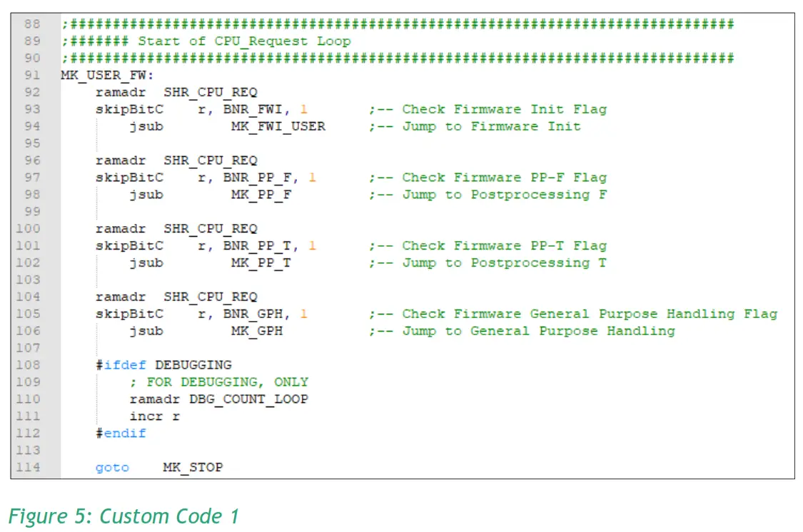The width and height of the screenshot is (803, 532).
Task: Click line number 88 in the gutter
Action: pyautogui.click(x=31, y=24)
